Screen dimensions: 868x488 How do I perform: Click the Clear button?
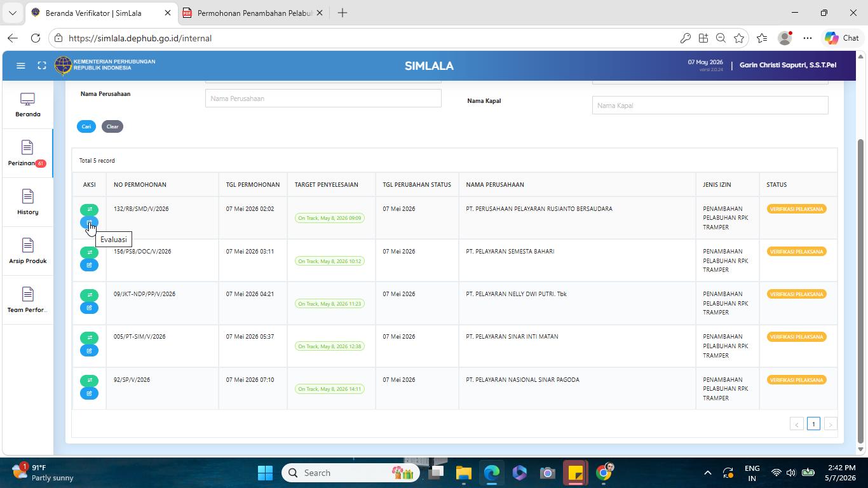pos(112,126)
